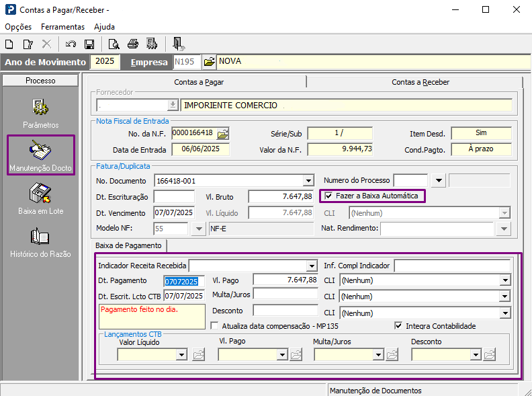Open Histórico do Razão in sidebar
Viewport: 532px width, 396px height.
coord(40,237)
